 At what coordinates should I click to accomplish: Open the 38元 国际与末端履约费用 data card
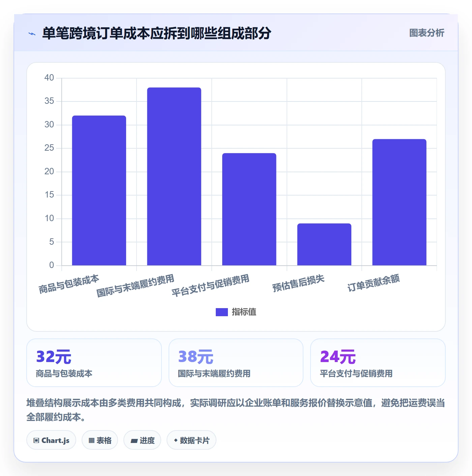(x=236, y=363)
